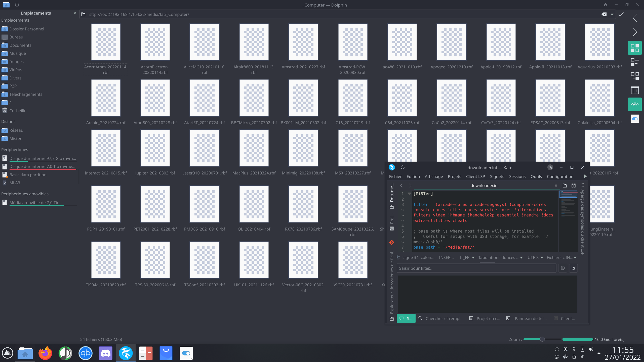Copy output messages in Kate panel
644x362 pixels.
click(x=563, y=268)
